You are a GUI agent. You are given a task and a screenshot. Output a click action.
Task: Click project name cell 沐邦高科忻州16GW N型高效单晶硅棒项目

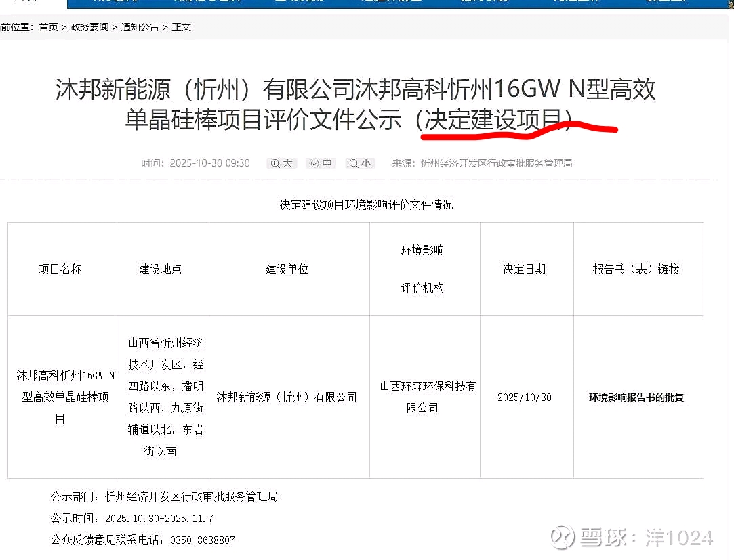coord(63,397)
